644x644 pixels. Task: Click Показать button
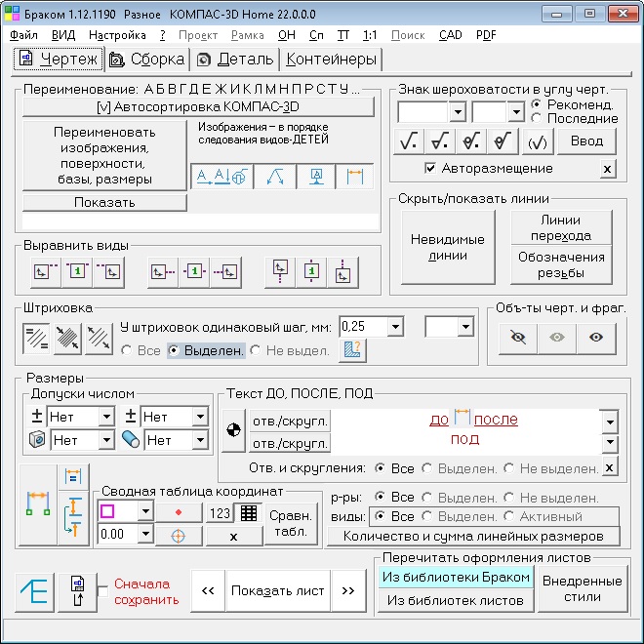(104, 203)
